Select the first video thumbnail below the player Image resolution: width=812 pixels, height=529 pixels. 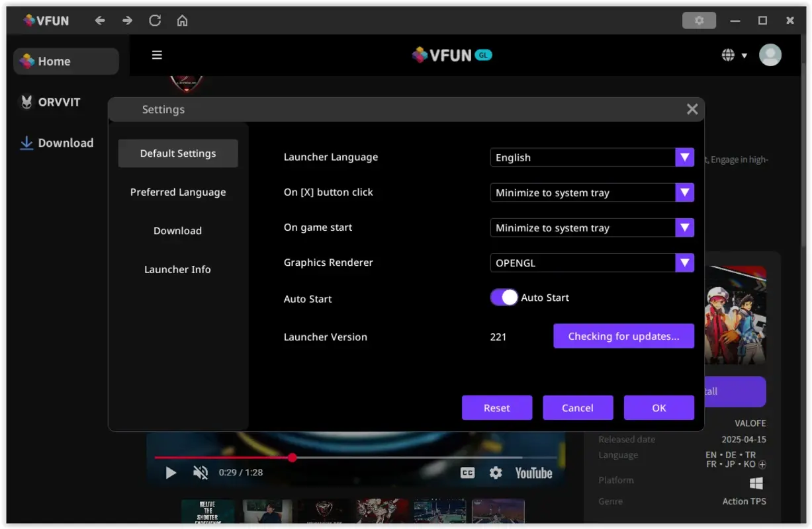[208, 512]
